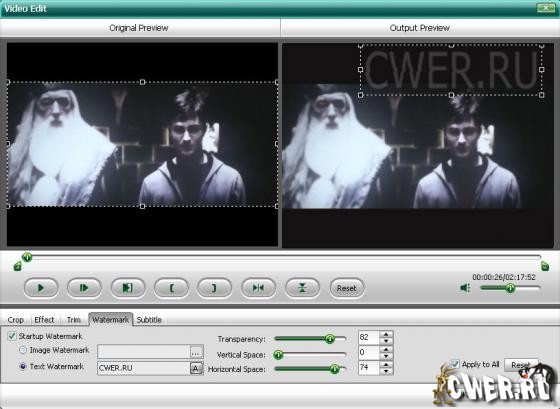560x409 pixels.
Task: Adjust the volume slider handle
Action: point(511,288)
